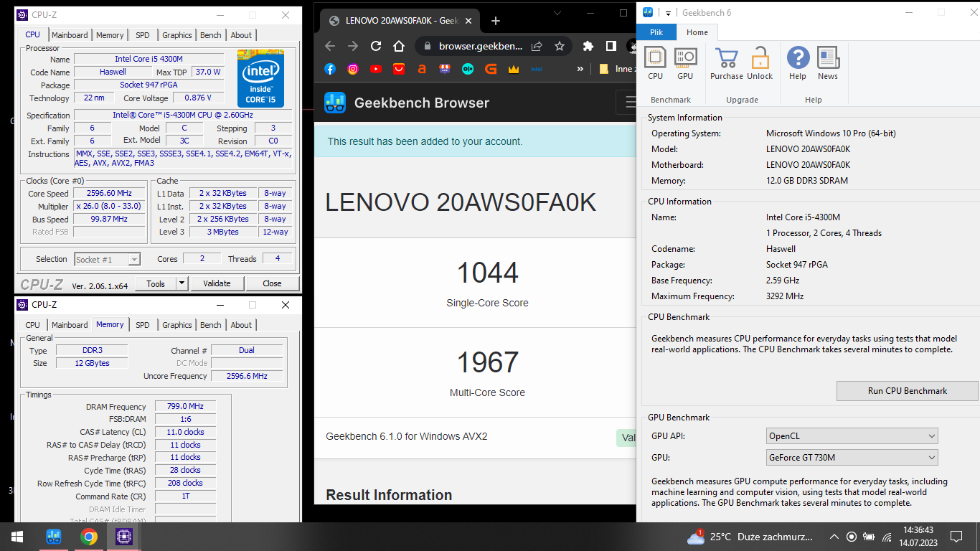Click the 1044 single-core score
This screenshot has width=980, height=551.
(488, 273)
